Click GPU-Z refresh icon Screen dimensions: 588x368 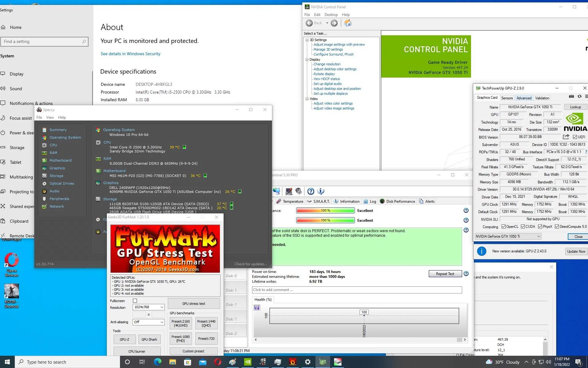(579, 97)
